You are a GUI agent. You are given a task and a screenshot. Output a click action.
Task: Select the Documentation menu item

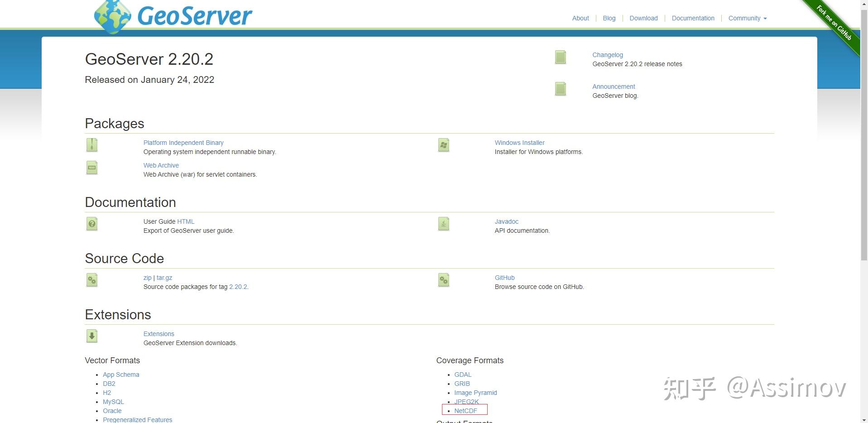[x=693, y=18]
